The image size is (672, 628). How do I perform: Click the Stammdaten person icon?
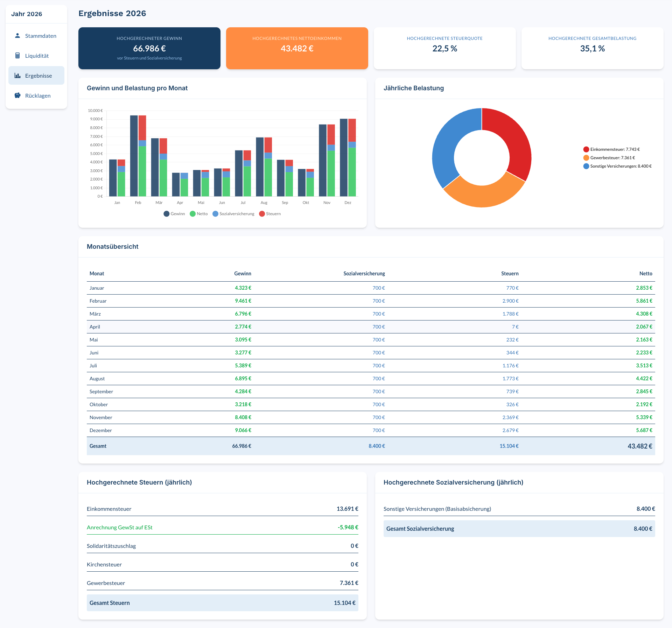[17, 36]
